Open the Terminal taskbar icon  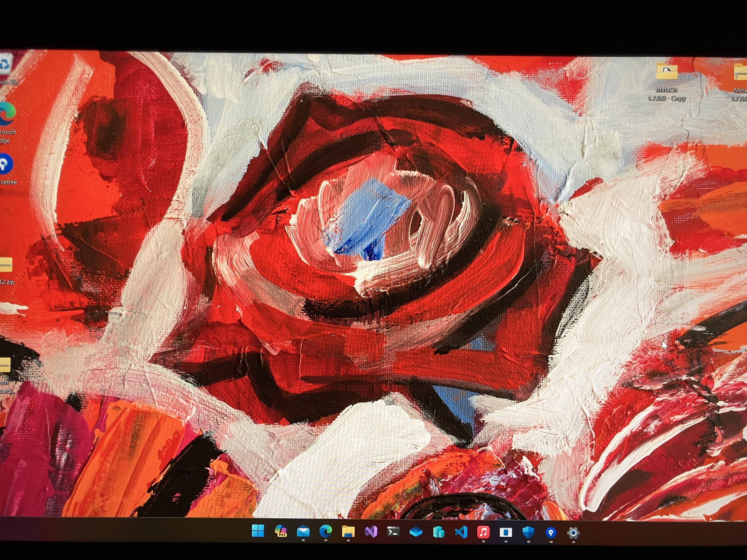coord(393,532)
